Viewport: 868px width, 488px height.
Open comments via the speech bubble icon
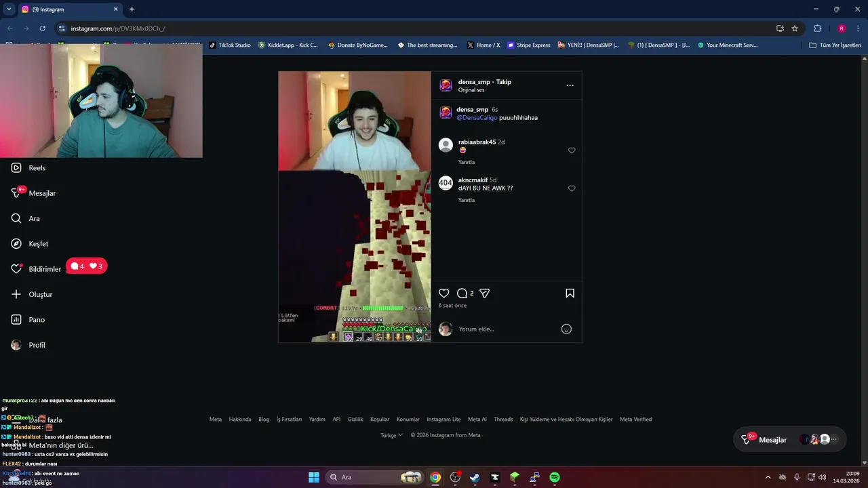(x=462, y=293)
